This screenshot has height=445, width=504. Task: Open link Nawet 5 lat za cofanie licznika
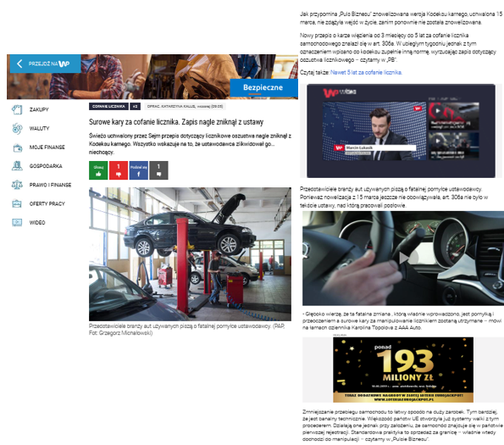point(366,72)
